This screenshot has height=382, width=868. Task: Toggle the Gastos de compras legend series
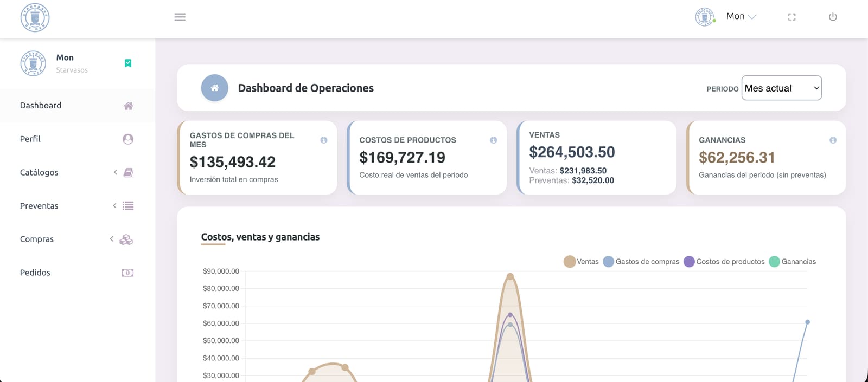pyautogui.click(x=641, y=262)
